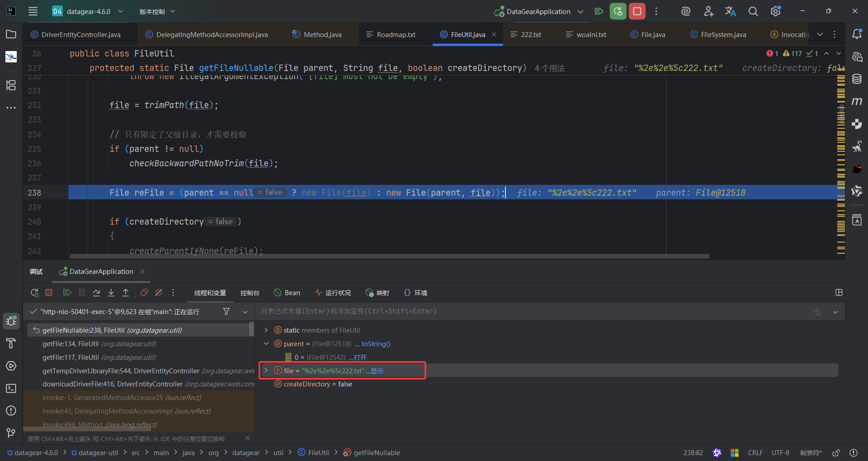Click the translation plugin icon
Screen dimensions: 868x461
click(731, 11)
